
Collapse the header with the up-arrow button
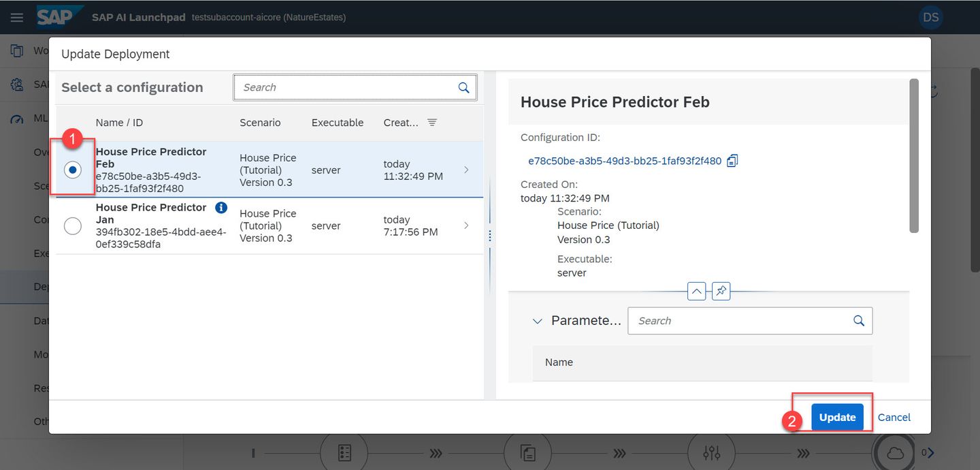(x=697, y=292)
